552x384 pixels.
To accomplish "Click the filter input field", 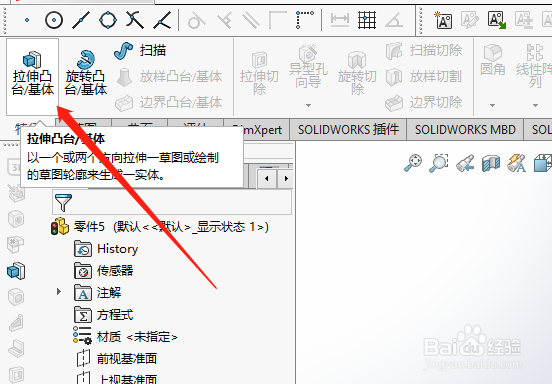I will pos(172,202).
